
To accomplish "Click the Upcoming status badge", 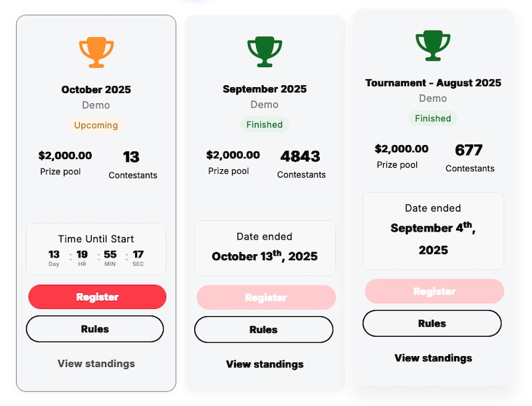I will (x=95, y=125).
